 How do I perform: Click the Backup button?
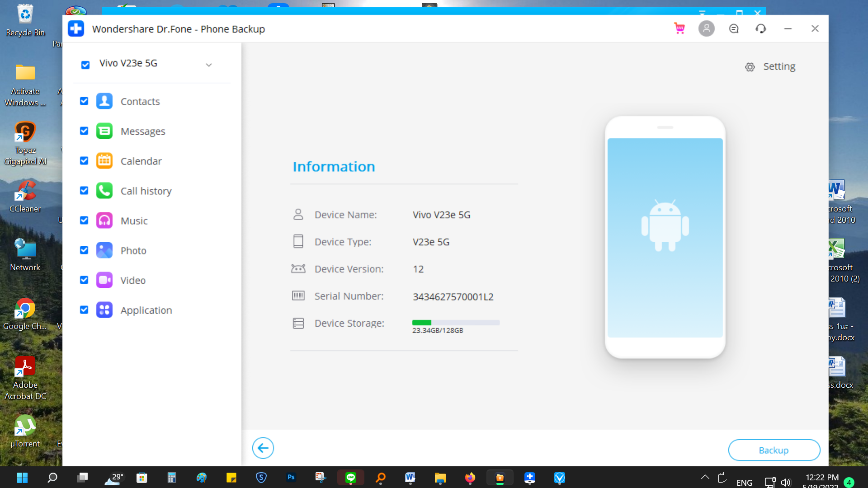point(774,450)
